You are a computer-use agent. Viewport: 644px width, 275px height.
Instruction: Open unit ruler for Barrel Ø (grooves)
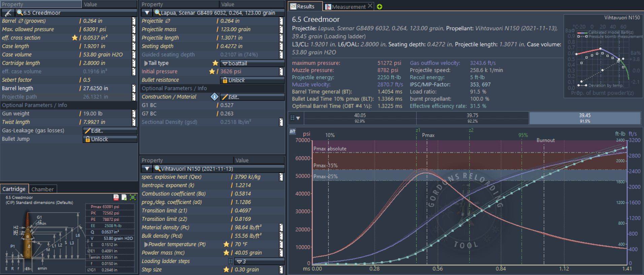(x=134, y=21)
